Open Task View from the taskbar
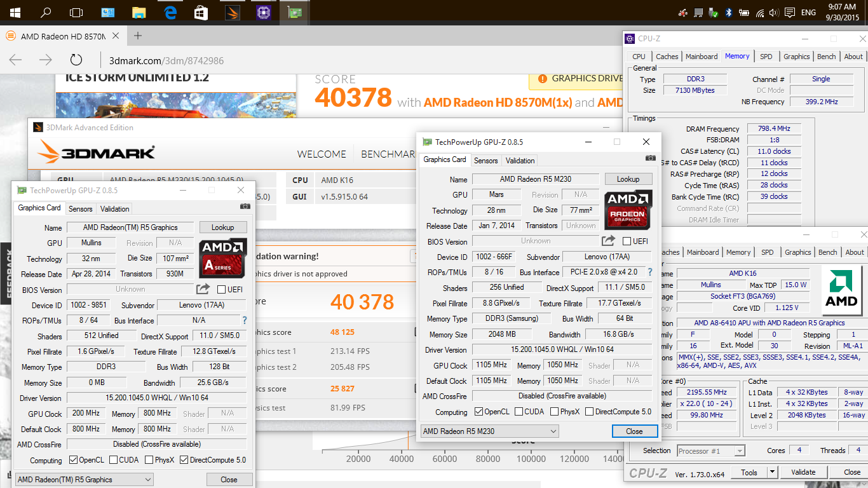Viewport: 868px width, 488px height. click(x=76, y=12)
